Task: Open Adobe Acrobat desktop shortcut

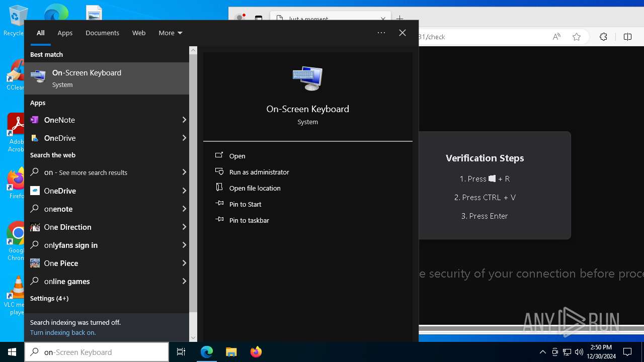Action: click(16, 133)
